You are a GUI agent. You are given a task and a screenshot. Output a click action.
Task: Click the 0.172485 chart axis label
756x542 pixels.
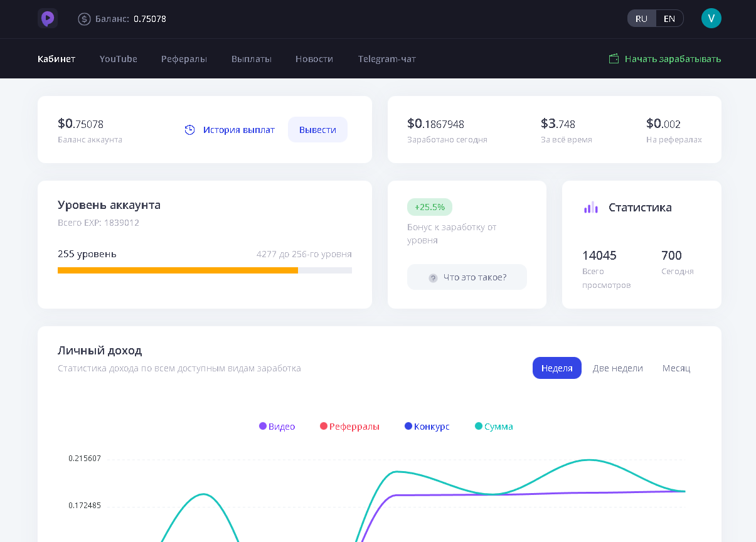(85, 506)
